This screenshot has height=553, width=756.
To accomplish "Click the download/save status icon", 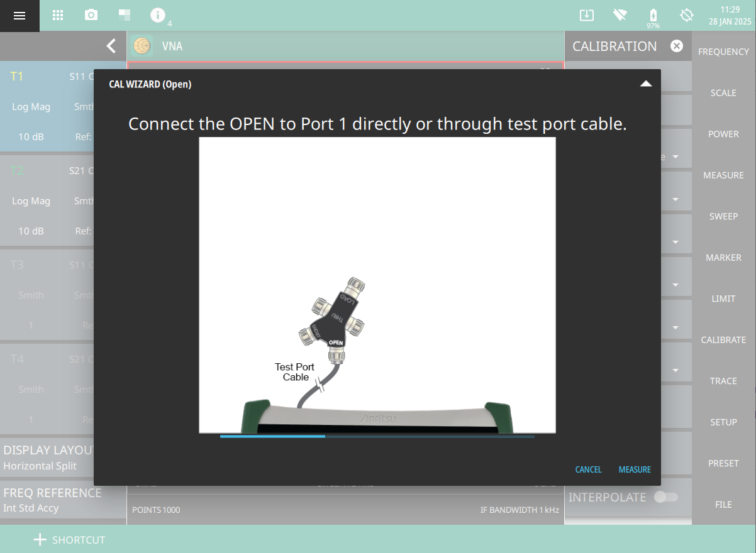I will click(x=586, y=16).
